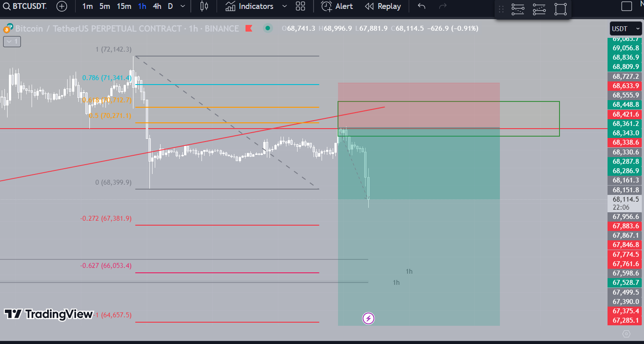The height and width of the screenshot is (344, 644).
Task: Select the Rectangle drawing tool
Action: [x=560, y=9]
